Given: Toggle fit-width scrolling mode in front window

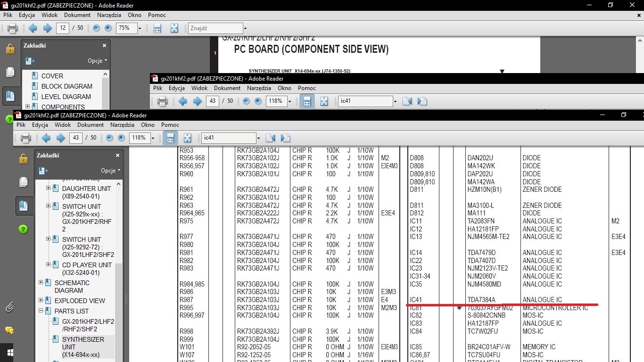Looking at the screenshot, I should (170, 138).
